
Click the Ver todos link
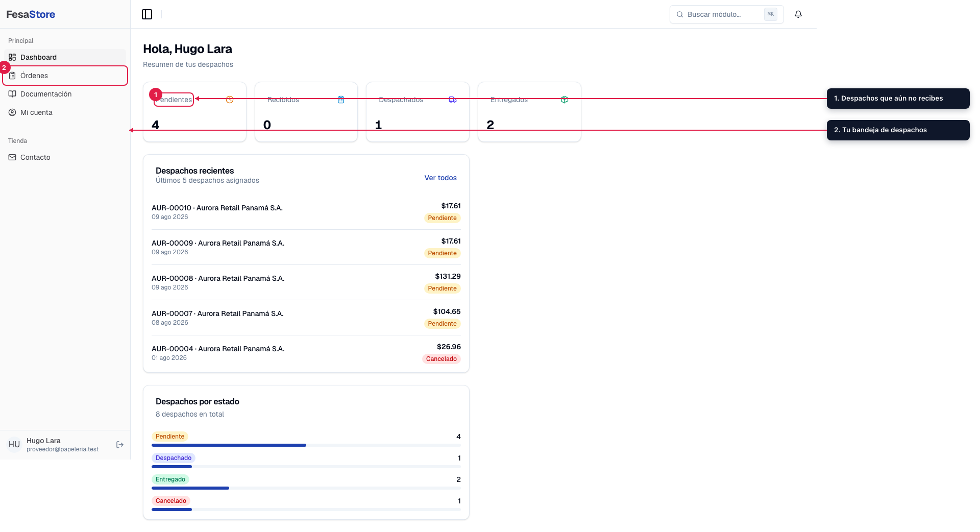[x=440, y=178]
